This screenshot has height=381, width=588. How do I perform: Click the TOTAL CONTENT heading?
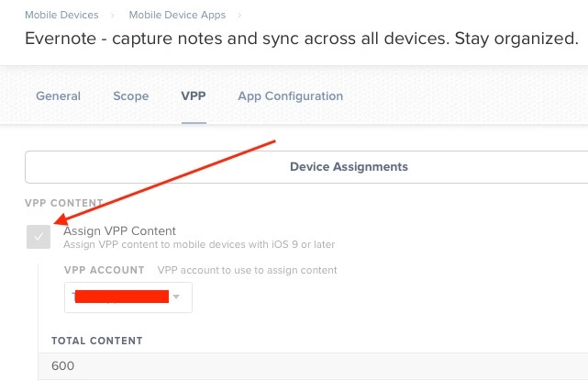[96, 341]
